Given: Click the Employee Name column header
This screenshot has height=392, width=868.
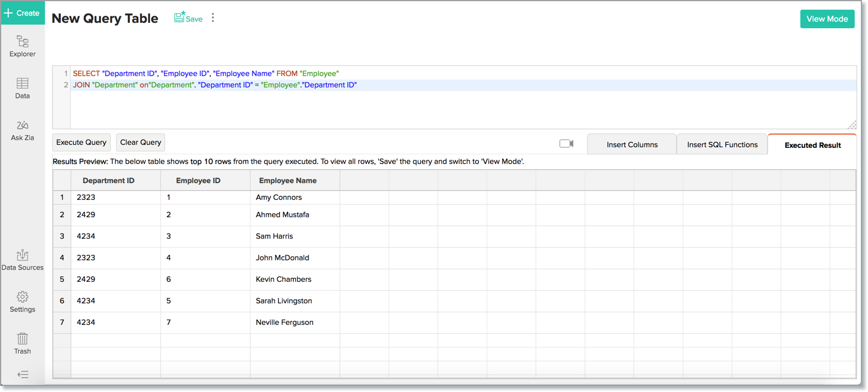Looking at the screenshot, I should 288,180.
